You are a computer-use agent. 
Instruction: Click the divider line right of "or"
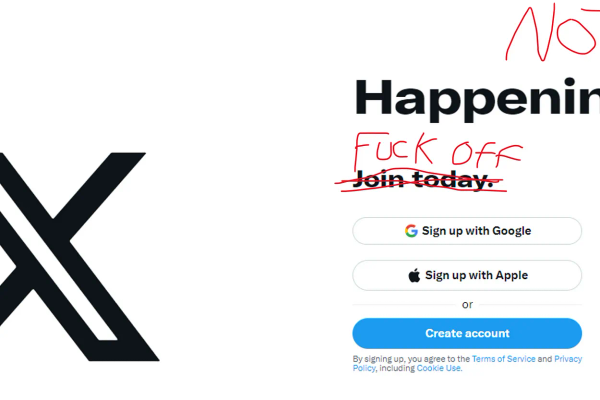pyautogui.click(x=530, y=305)
